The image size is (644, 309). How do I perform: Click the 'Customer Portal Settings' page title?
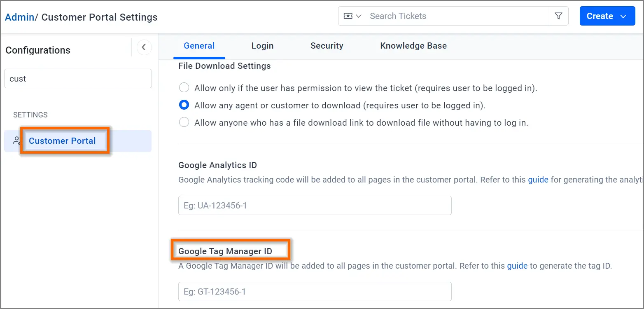click(99, 17)
